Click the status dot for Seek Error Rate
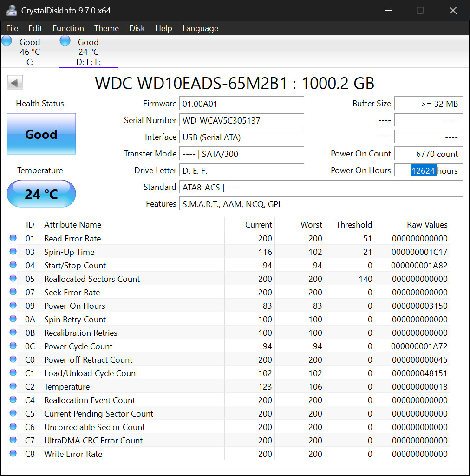The image size is (470, 476). (x=13, y=292)
